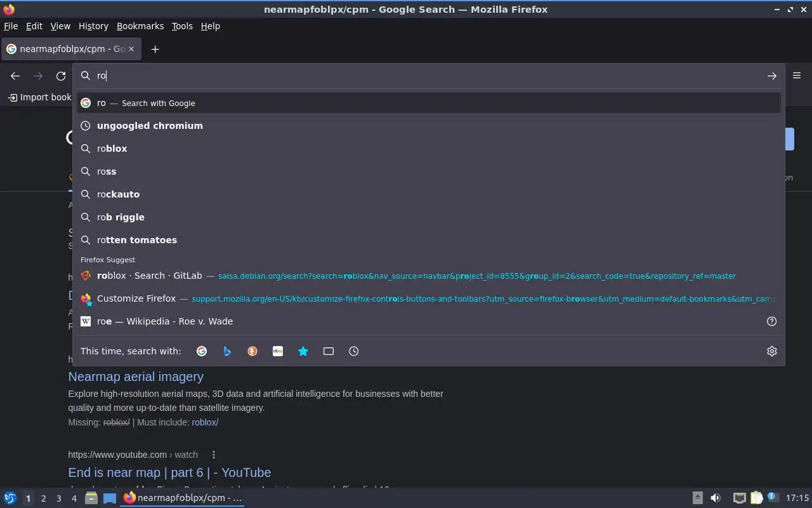The image size is (812, 508).
Task: Open the Firefox hamburger application menu
Action: [x=797, y=76]
